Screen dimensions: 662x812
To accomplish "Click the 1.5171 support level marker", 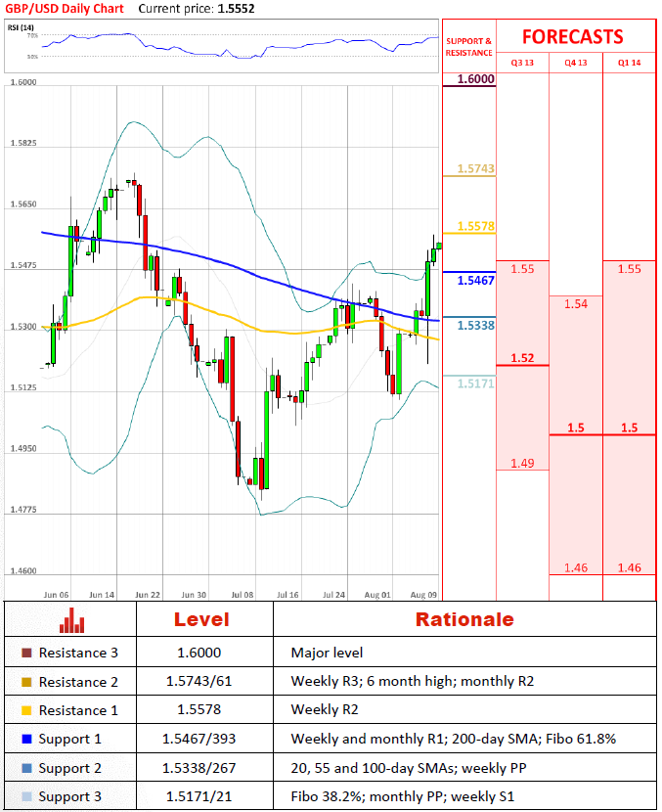I will (x=475, y=383).
